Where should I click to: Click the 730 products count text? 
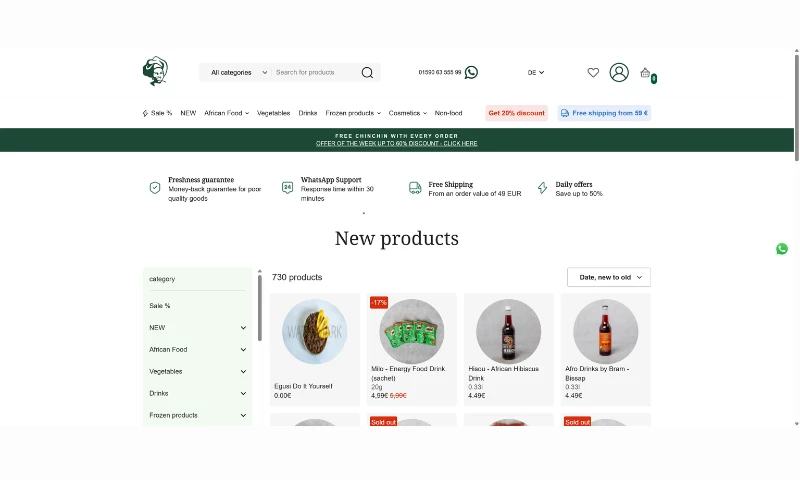297,277
